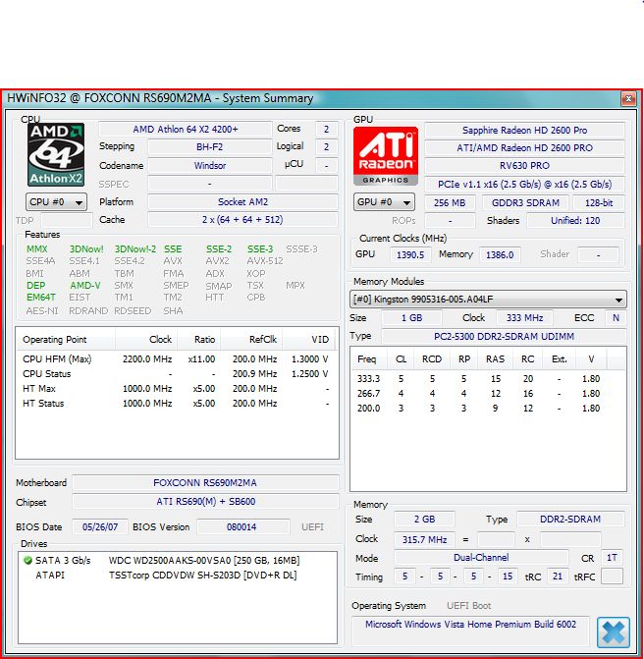This screenshot has height=659, width=644.
Task: Click the RAS column header
Action: (495, 359)
